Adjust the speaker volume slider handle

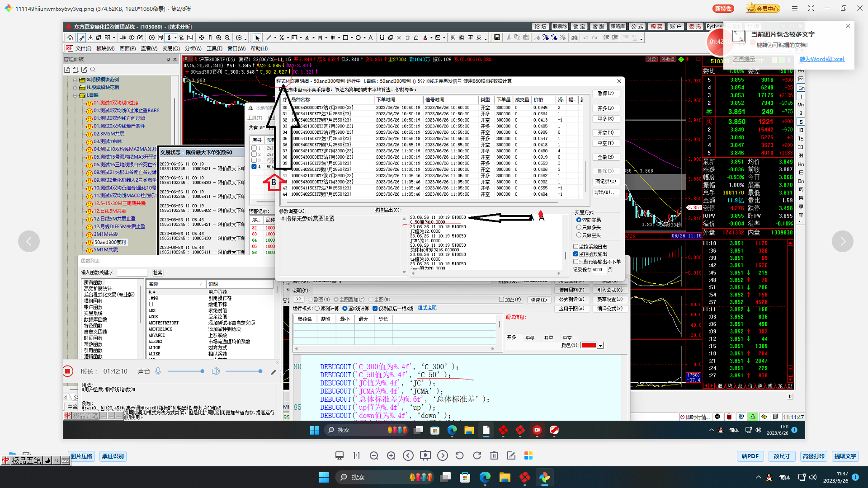coord(260,371)
